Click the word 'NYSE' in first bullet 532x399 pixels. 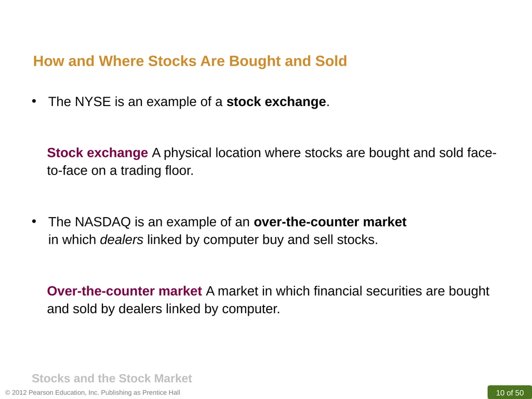pyautogui.click(x=92, y=102)
